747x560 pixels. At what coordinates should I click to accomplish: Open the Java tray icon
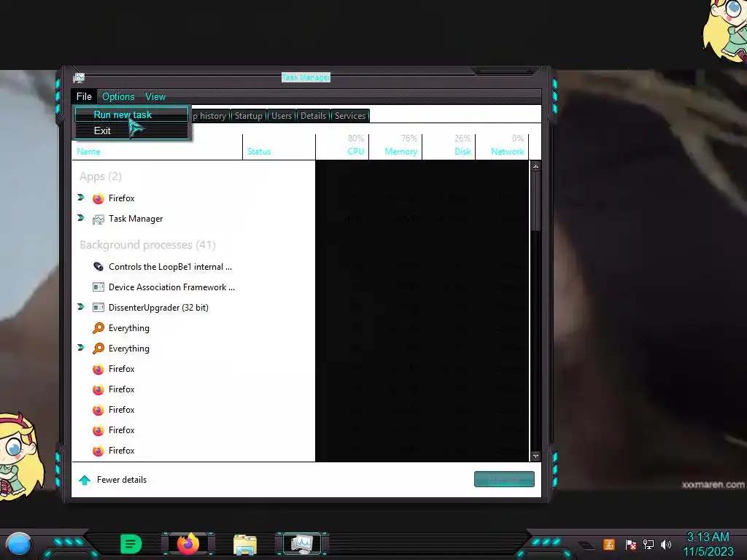pyautogui.click(x=609, y=544)
